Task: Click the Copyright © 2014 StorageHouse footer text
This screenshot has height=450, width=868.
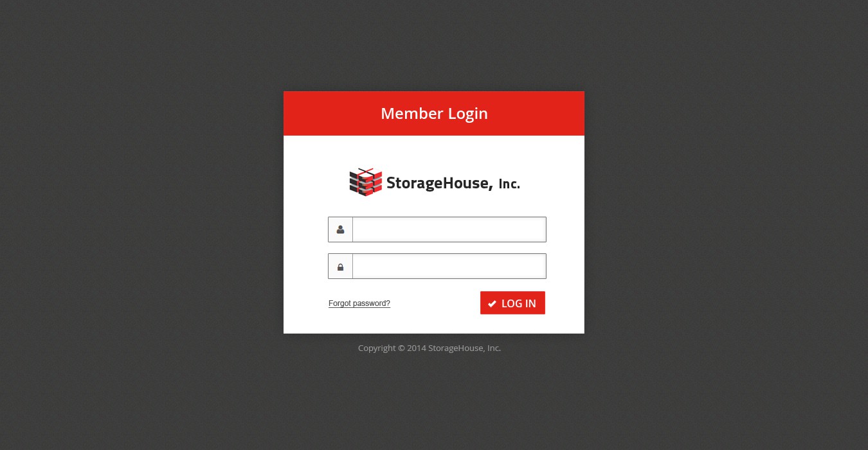Action: (429, 348)
